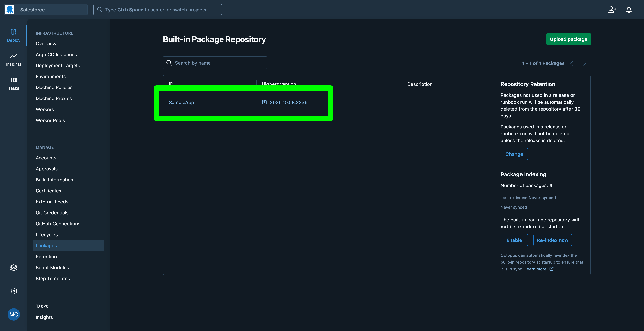Click Enable re-index at startup

(x=514, y=240)
